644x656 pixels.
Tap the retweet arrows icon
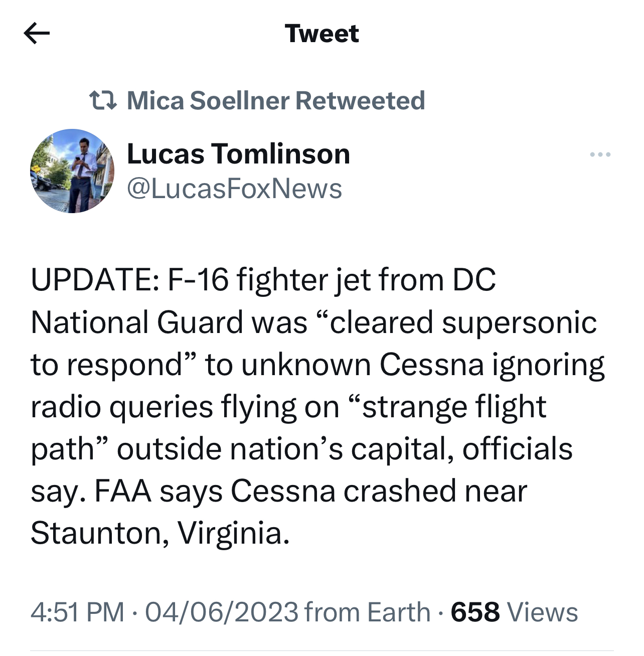(x=103, y=100)
